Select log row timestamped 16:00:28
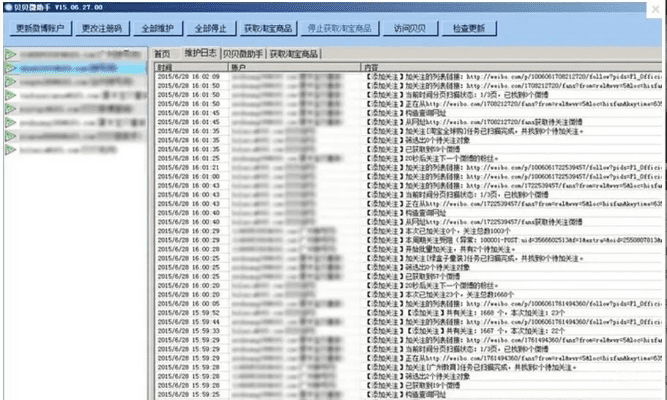The image size is (667, 400). [x=408, y=249]
